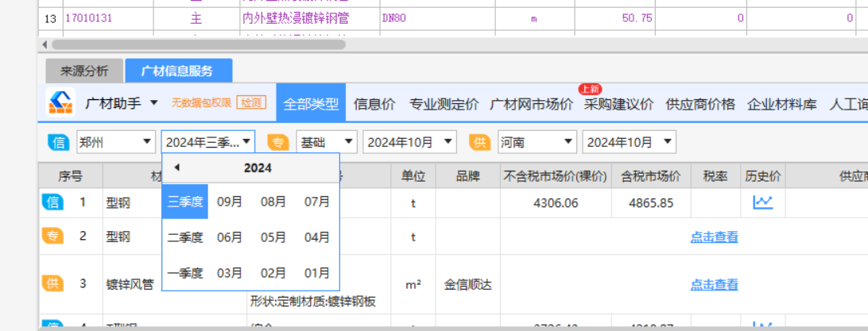The image size is (868, 331).
Task: Open history price chart for row 1 型钢
Action: tap(762, 202)
